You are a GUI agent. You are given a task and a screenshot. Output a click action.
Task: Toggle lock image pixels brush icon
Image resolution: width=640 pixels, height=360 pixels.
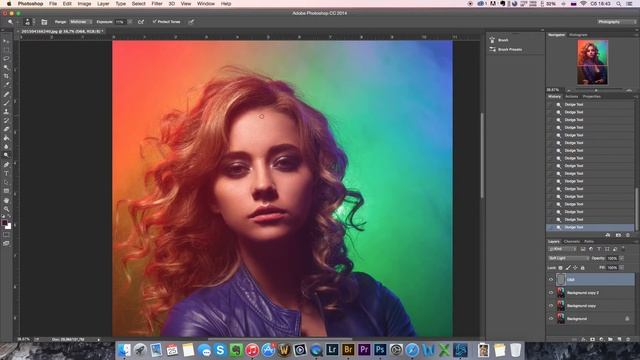[x=568, y=268]
